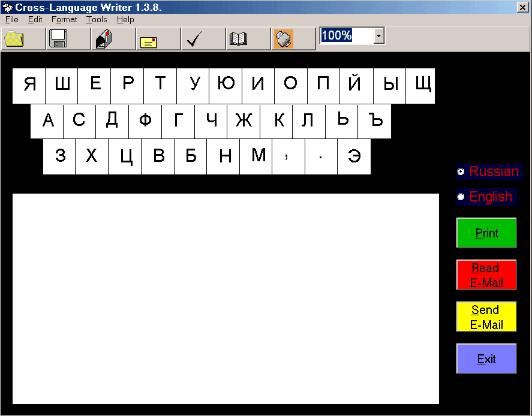Check the mailbox toolbar icon

[x=114, y=39]
